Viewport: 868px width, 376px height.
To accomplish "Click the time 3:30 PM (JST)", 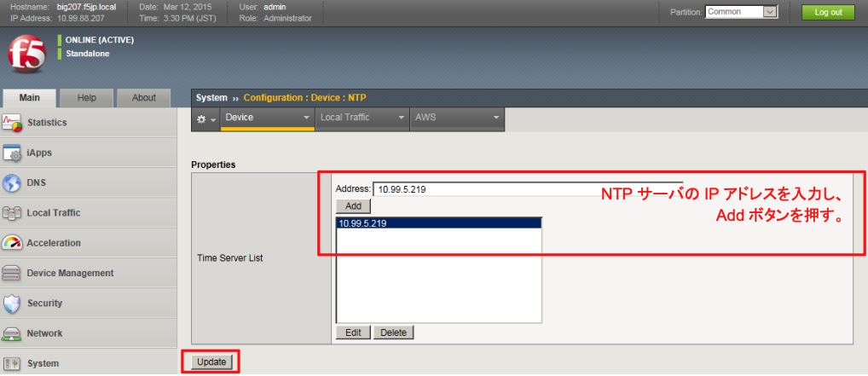I will 190,18.
